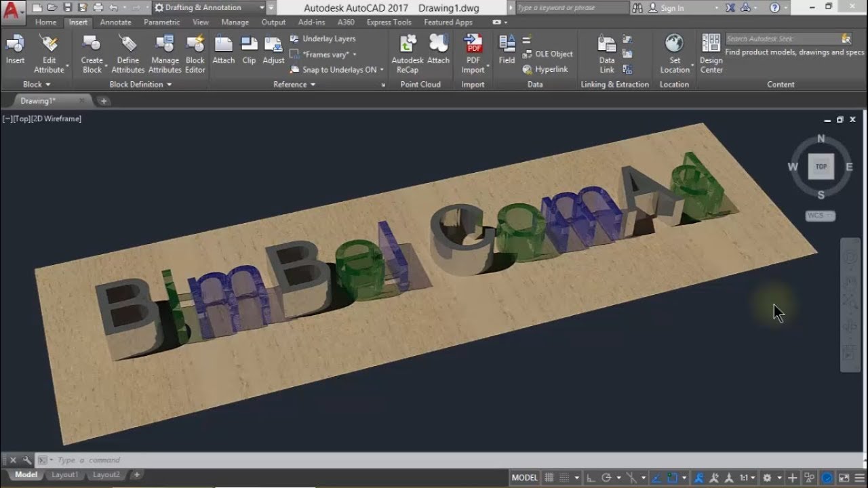Launch Autodesk ReCap

(408, 54)
